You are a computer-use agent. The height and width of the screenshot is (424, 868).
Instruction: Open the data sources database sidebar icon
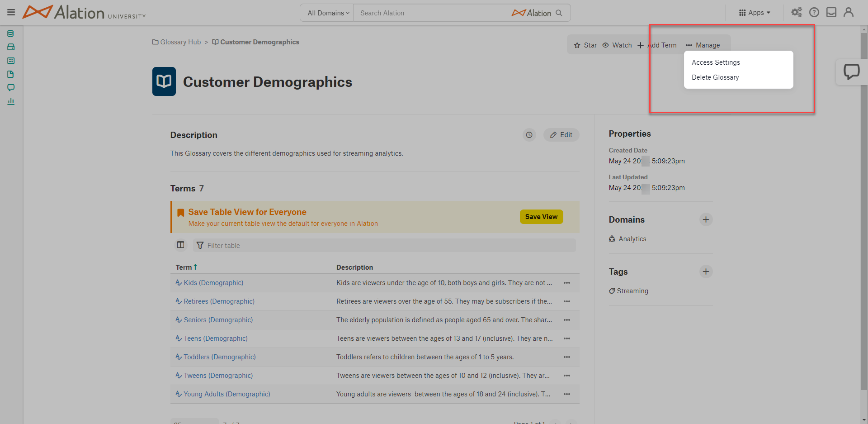[11, 33]
